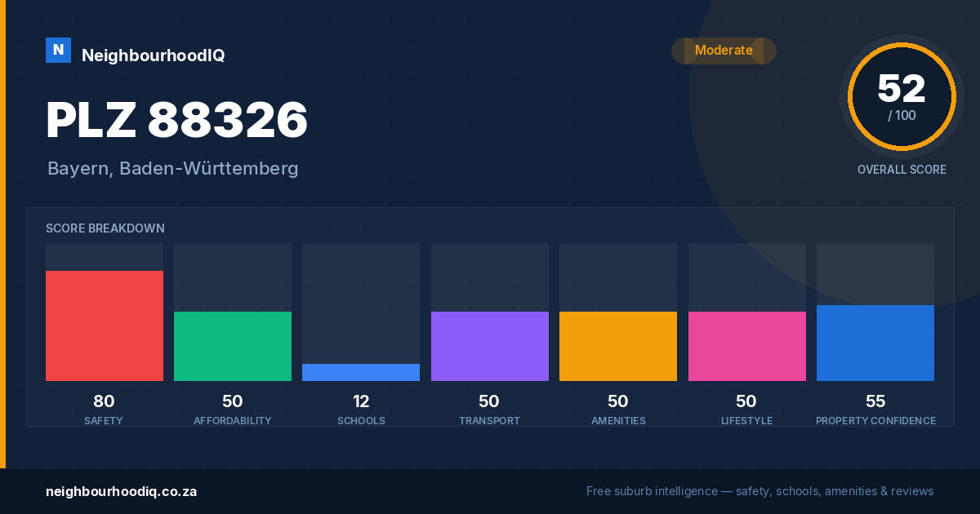Select the green Affordability bar

pos(233,346)
